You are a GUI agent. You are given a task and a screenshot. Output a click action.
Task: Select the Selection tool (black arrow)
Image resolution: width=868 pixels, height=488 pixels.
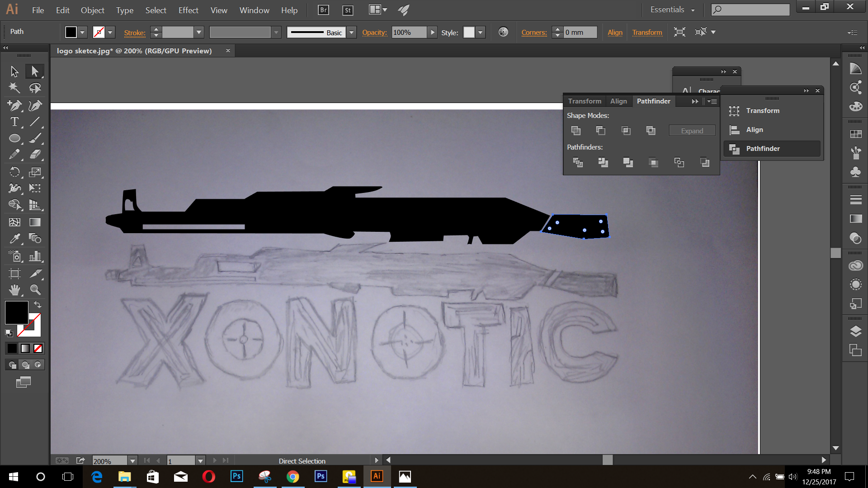point(14,71)
